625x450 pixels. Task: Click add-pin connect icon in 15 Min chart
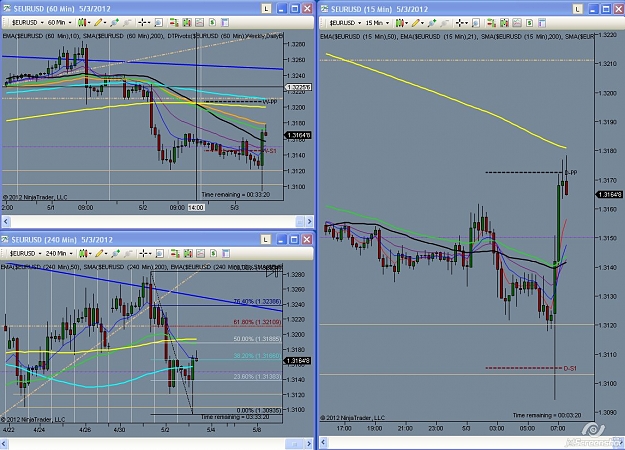point(432,23)
